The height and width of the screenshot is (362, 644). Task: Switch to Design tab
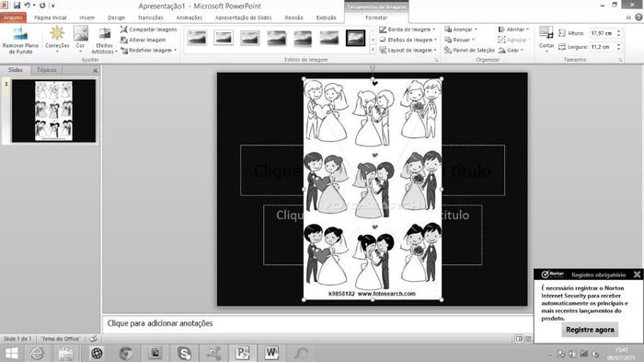pos(116,18)
